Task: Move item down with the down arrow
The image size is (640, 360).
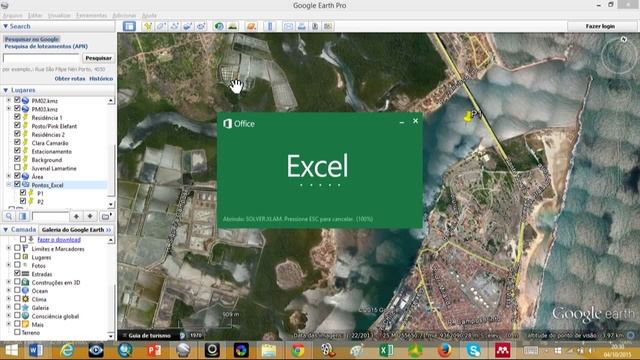Action: pos(90,216)
